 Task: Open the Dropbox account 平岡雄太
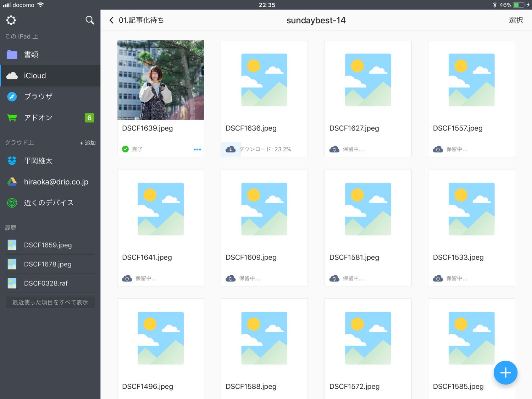38,161
